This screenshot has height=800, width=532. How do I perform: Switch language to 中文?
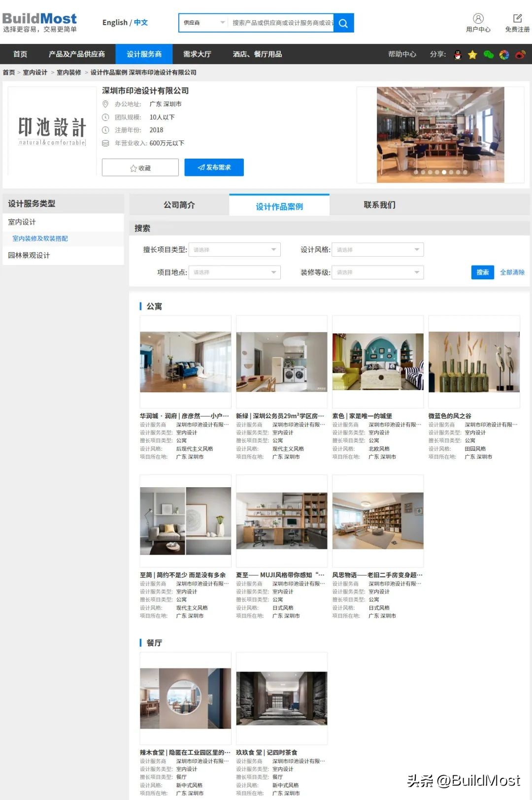coord(141,23)
